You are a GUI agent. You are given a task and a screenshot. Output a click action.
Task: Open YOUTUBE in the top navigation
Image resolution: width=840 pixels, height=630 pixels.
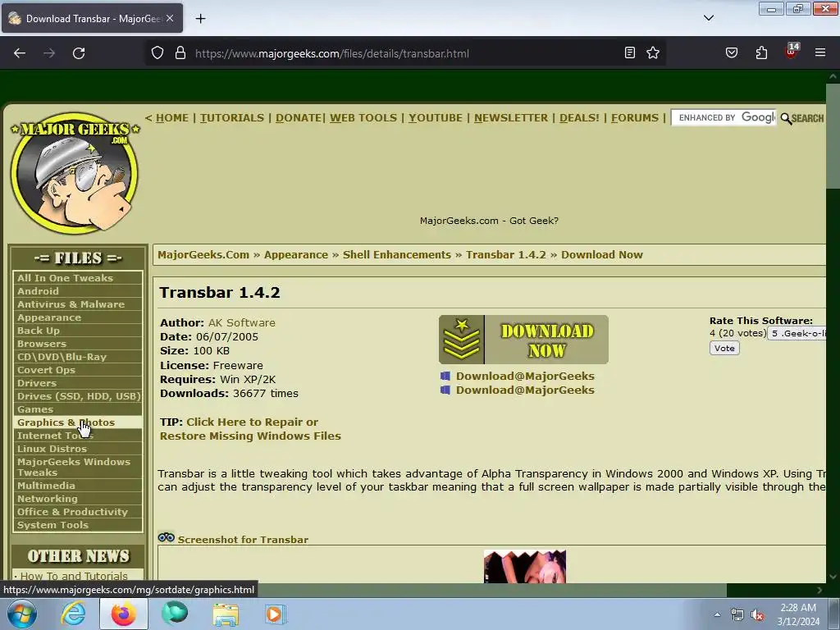pos(435,118)
